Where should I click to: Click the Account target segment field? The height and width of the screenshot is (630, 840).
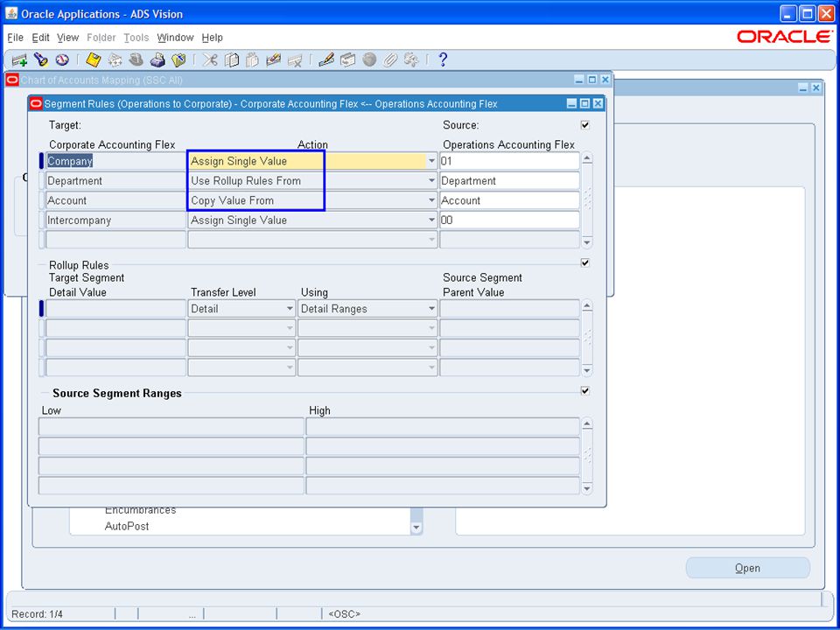point(115,201)
